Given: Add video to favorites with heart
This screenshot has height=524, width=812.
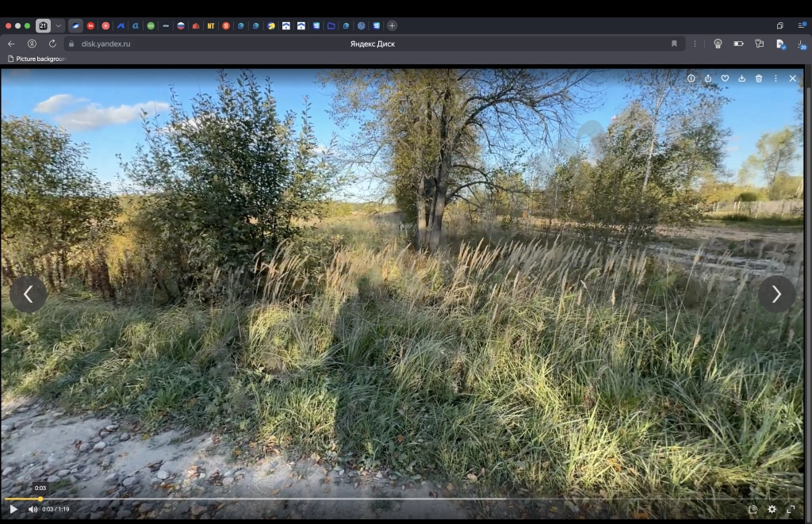Looking at the screenshot, I should 725,78.
